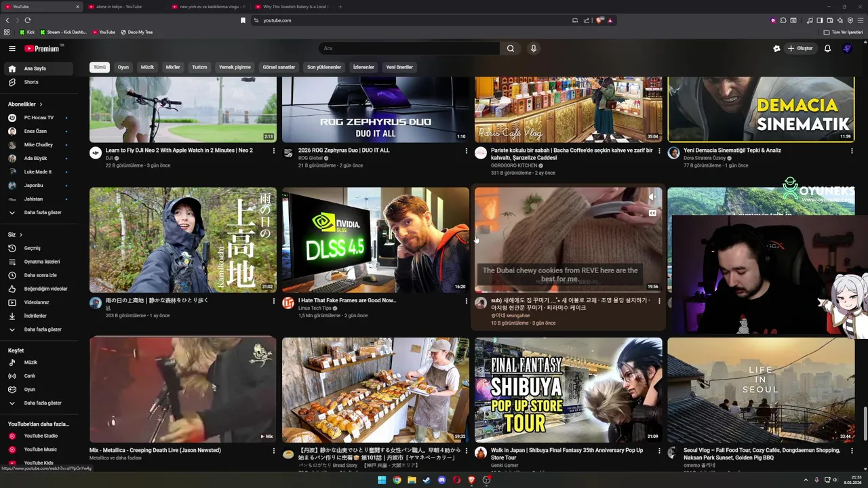Open Canlı under Keşfet
This screenshot has height=488, width=868.
38,376
